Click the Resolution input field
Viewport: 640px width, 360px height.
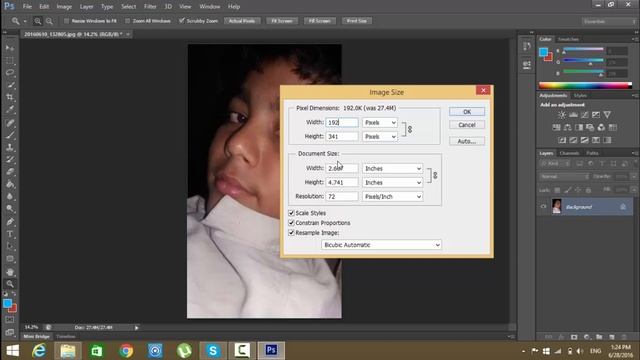[342, 196]
